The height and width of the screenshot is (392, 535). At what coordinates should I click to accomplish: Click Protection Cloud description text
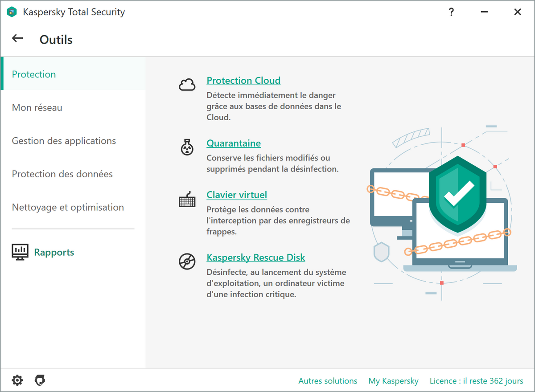point(274,106)
